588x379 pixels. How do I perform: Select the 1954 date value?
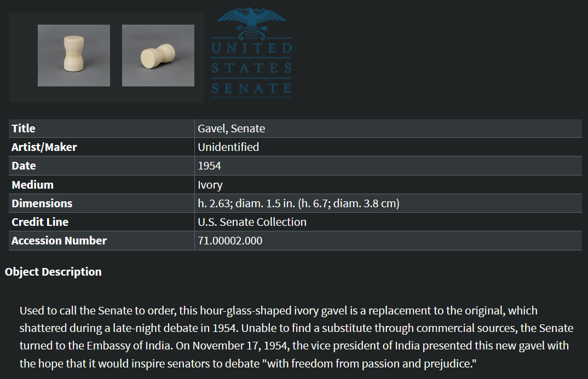(x=209, y=166)
